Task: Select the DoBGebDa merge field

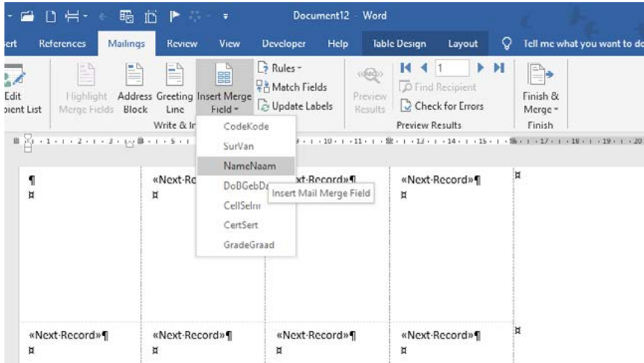Action: pyautogui.click(x=246, y=186)
